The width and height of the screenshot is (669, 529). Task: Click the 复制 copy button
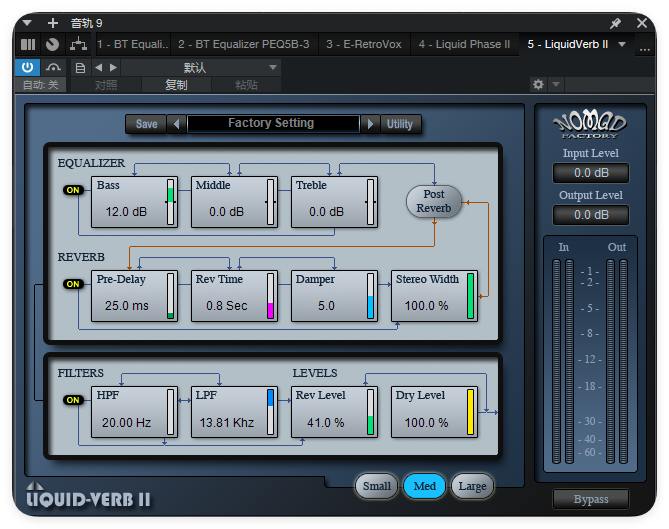coord(176,85)
